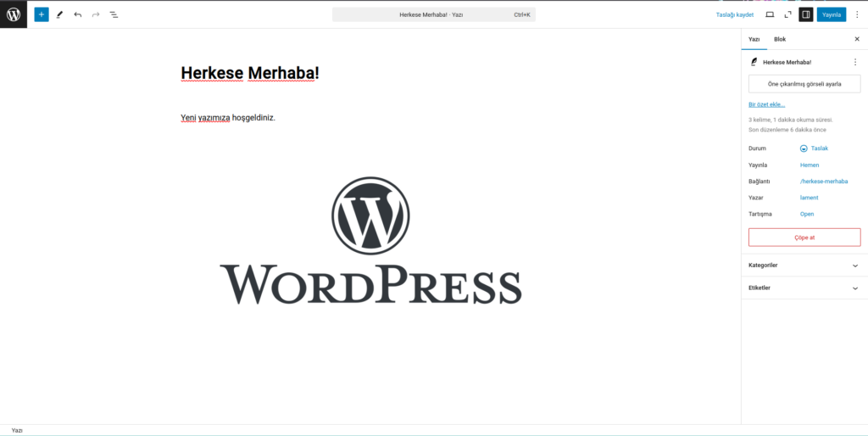Image resolution: width=868 pixels, height=436 pixels.
Task: Open the block inserter plus button
Action: 42,14
